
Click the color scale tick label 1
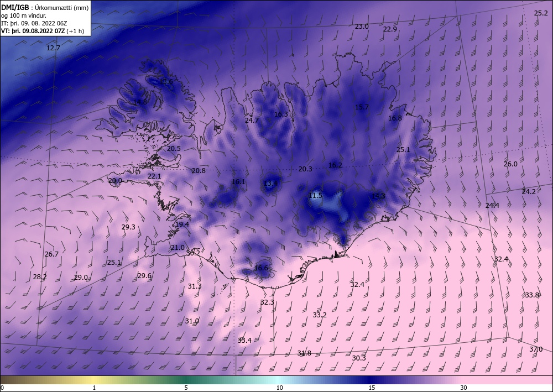pyautogui.click(x=94, y=388)
